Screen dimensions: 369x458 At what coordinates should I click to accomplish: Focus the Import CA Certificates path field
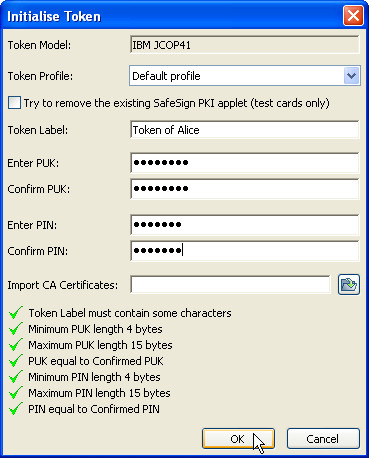pos(230,285)
